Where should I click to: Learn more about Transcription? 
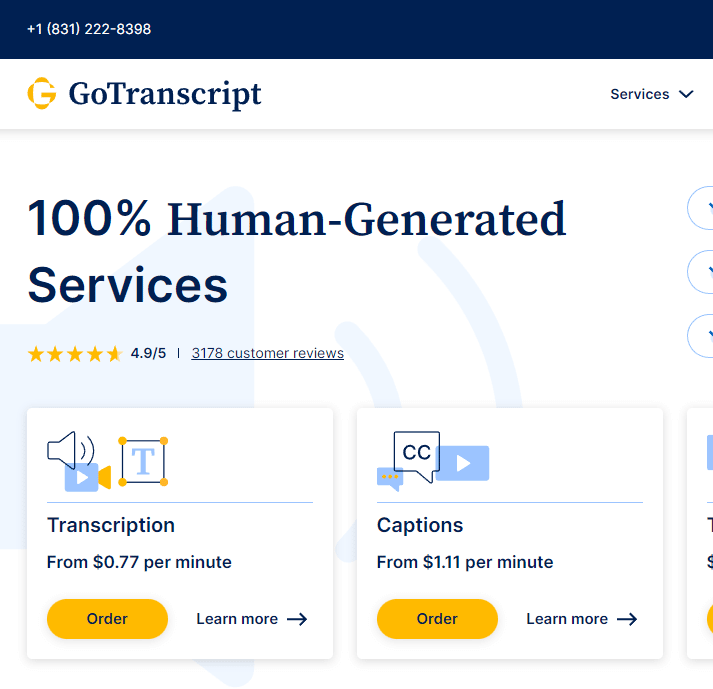point(251,619)
